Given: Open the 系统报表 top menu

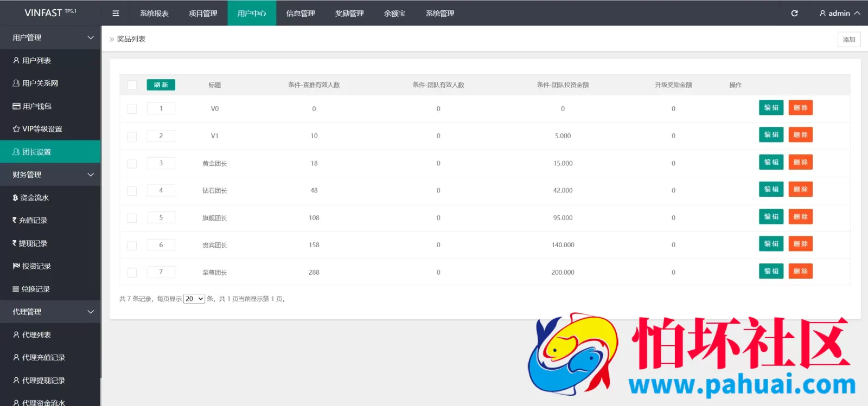Looking at the screenshot, I should pyautogui.click(x=154, y=13).
